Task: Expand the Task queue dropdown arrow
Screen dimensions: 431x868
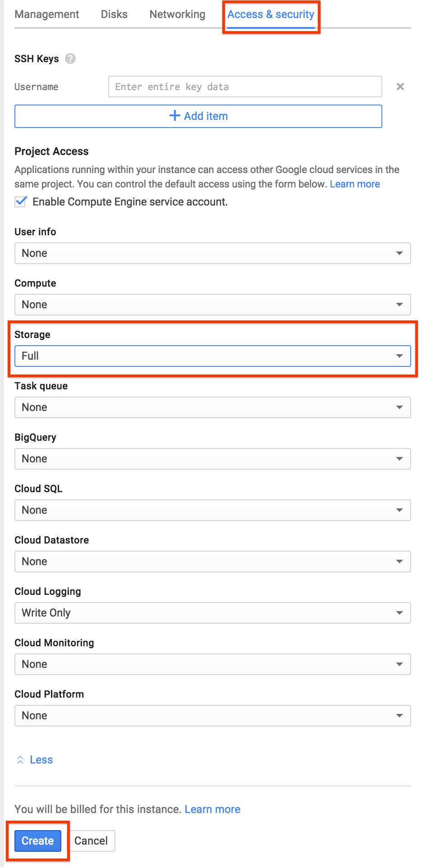Action: tap(399, 407)
